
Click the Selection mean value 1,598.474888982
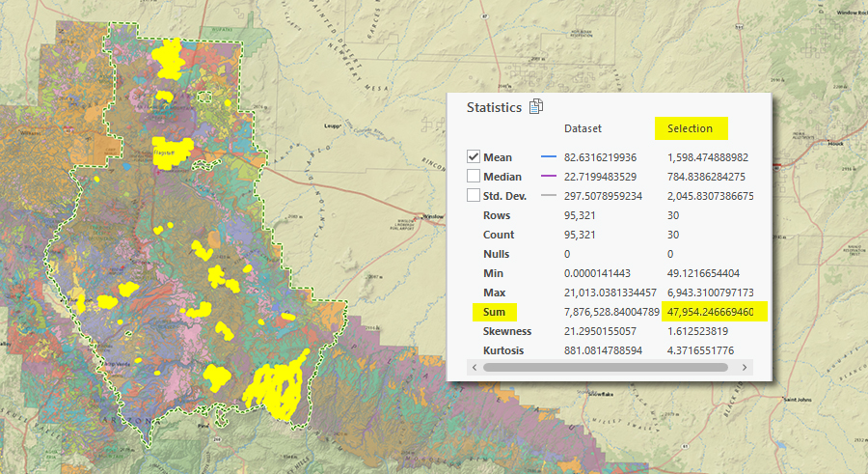[x=708, y=157]
